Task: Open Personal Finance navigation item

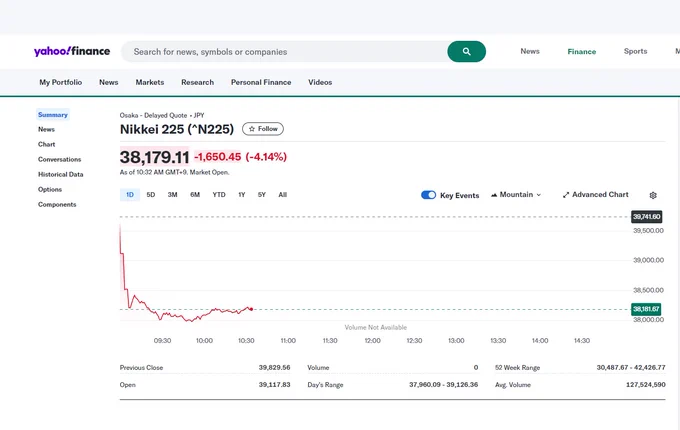Action: pos(261,82)
